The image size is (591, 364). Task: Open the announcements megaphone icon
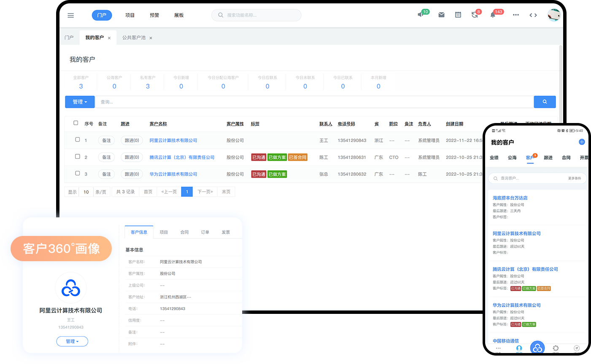pyautogui.click(x=421, y=15)
